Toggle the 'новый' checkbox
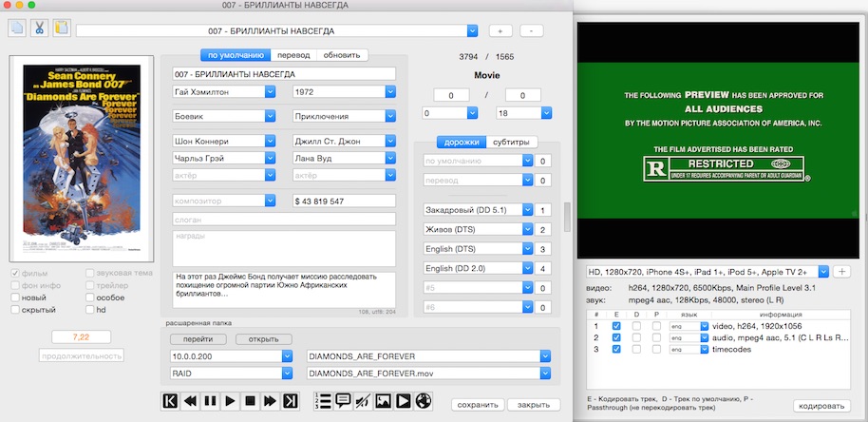Image resolution: width=868 pixels, height=422 pixels. (15, 297)
